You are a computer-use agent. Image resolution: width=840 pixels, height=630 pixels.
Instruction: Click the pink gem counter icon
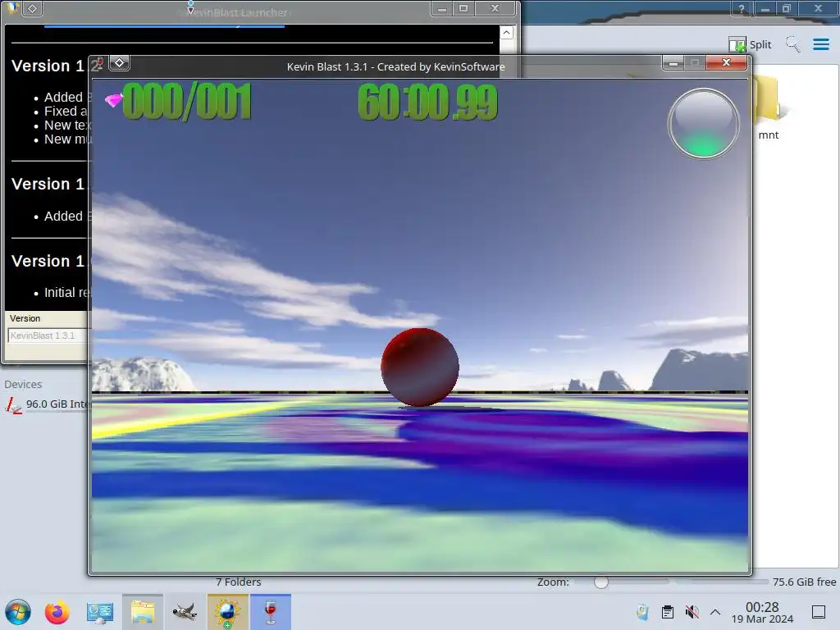113,100
